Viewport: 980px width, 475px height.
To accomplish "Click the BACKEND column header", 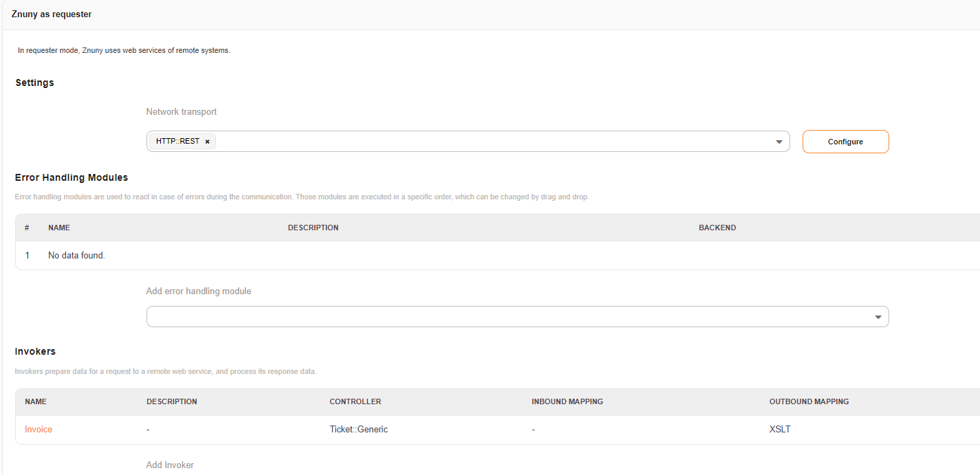I will [717, 228].
